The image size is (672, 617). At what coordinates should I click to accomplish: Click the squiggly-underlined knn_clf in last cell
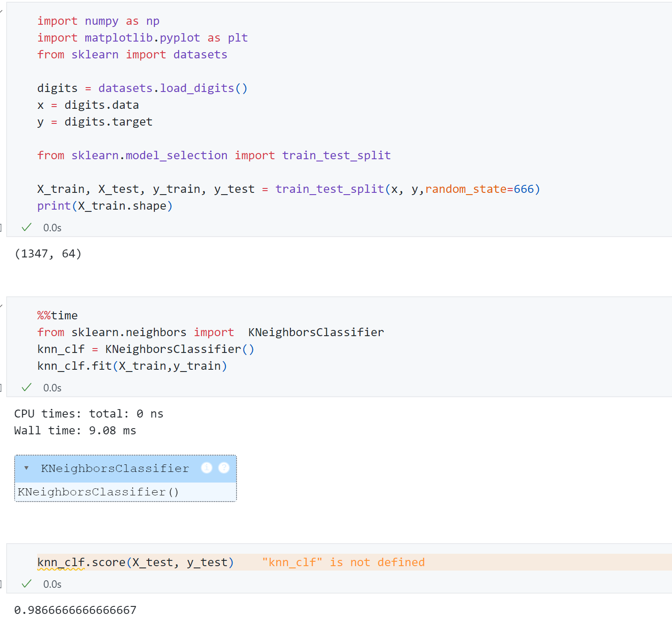pyautogui.click(x=61, y=562)
